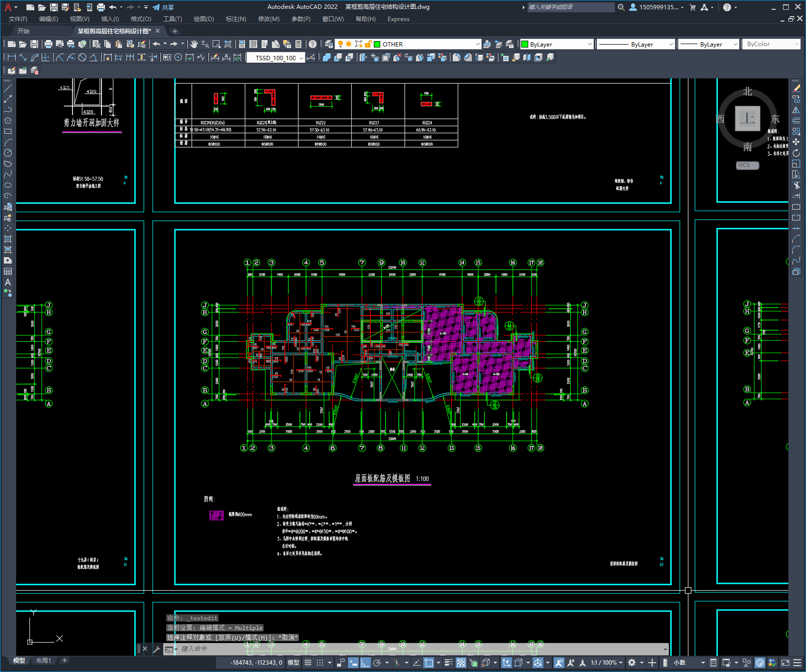Select the Hatch tool in draw toolbar
Viewport: 806px width, 672px height.
[8, 239]
